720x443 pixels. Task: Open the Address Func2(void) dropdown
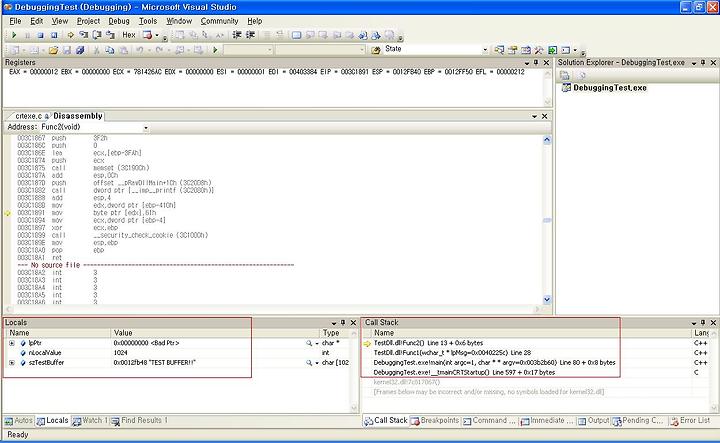point(146,128)
